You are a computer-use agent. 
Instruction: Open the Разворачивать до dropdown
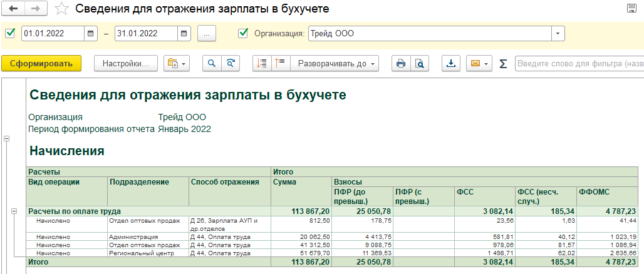pyautogui.click(x=335, y=64)
